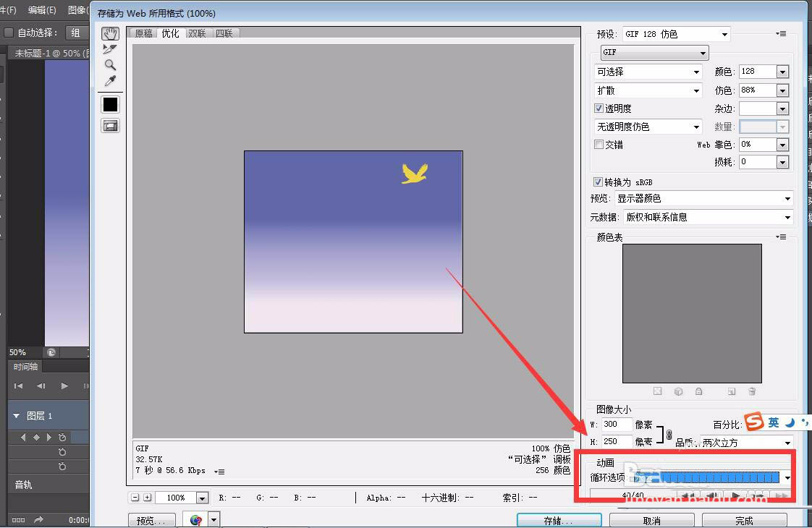Open the 预览 显示器颜色 dropdown
The height and width of the screenshot is (528, 812).
(x=703, y=198)
